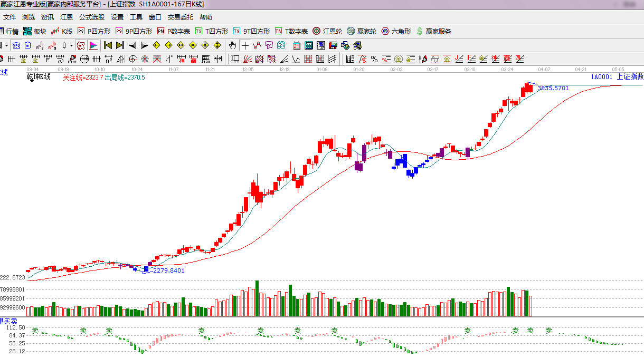Open the 六角形 hexagon tool

click(x=396, y=32)
